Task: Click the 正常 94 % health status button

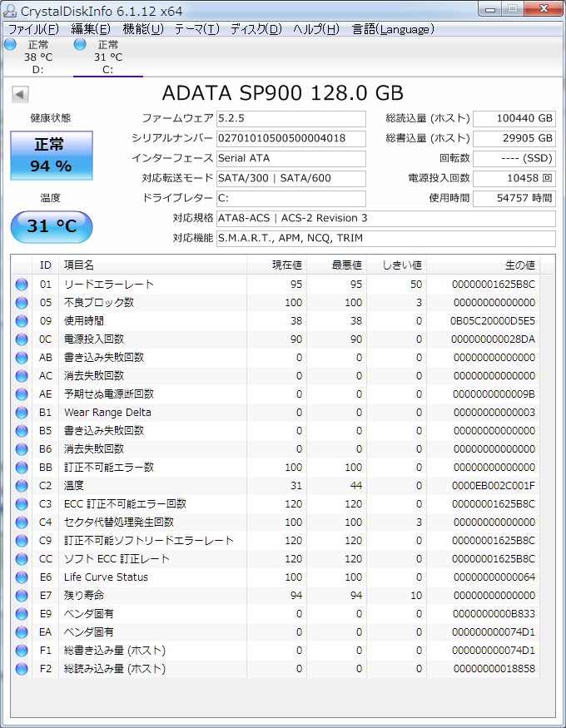Action: click(52, 156)
